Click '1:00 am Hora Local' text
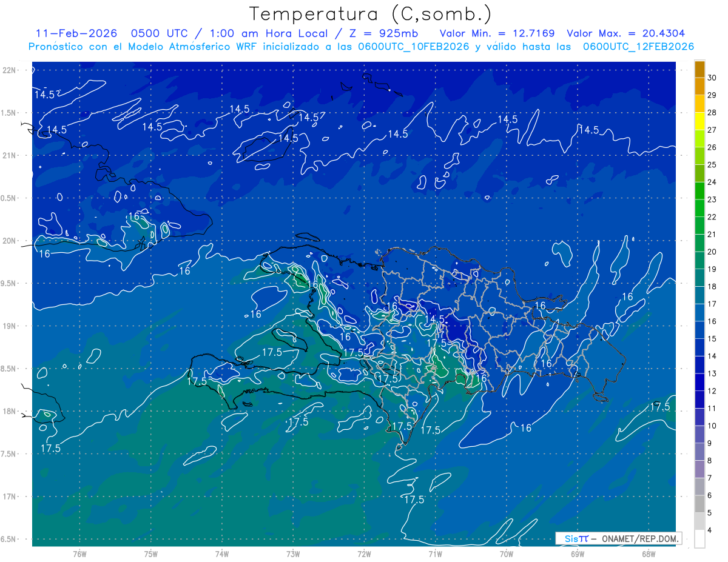Viewport: 728px width, 562px height. tap(269, 33)
